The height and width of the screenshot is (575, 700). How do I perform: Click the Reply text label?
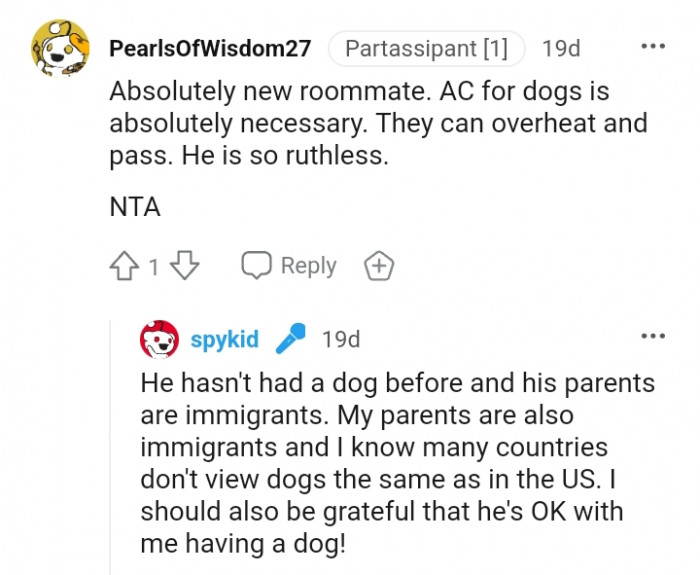[x=308, y=266]
